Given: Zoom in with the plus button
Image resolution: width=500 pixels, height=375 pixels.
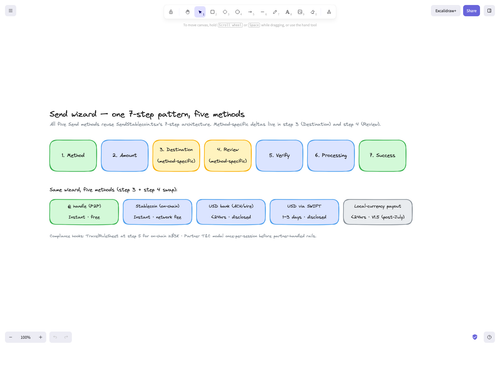Looking at the screenshot, I should (x=40, y=337).
